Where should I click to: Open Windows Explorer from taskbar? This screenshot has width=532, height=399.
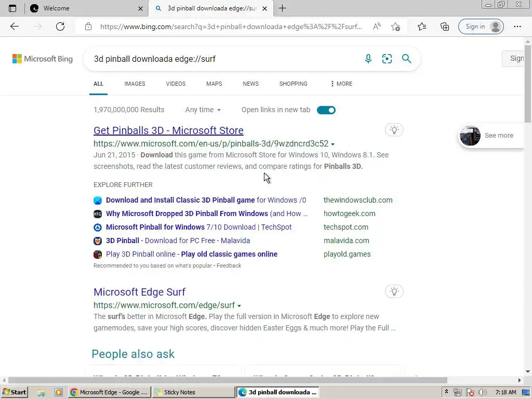pos(41,392)
